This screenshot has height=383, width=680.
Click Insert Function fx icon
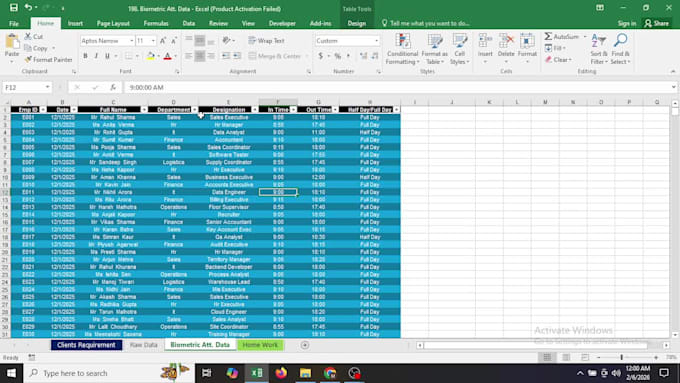[x=113, y=87]
